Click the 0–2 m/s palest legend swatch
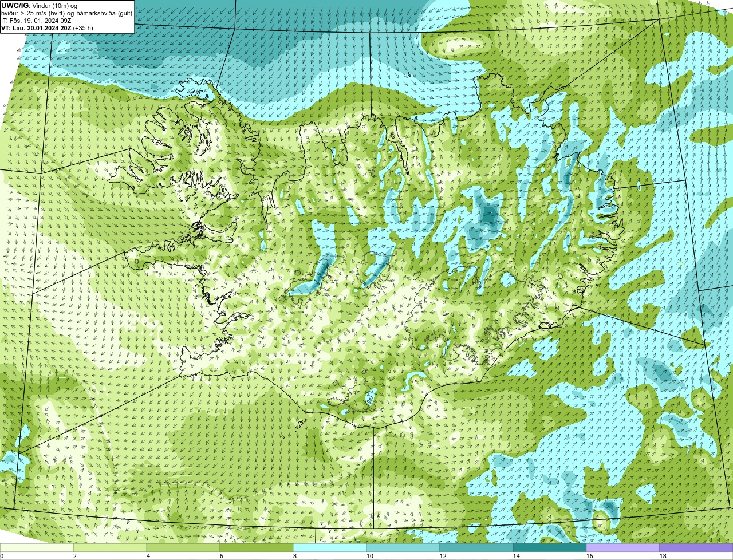733x560 pixels. pyautogui.click(x=37, y=548)
